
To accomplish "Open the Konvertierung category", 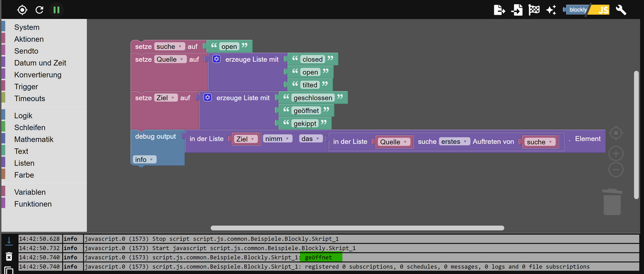I will pos(38,75).
